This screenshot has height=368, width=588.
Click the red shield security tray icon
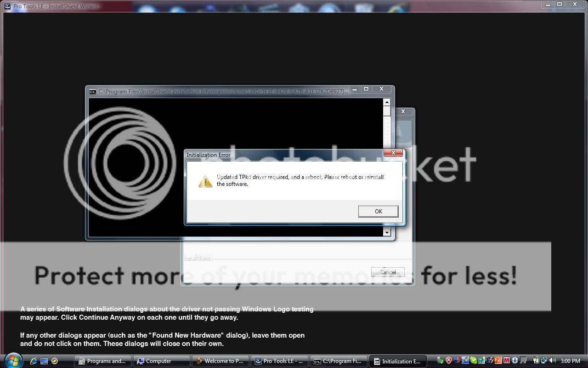click(x=449, y=361)
